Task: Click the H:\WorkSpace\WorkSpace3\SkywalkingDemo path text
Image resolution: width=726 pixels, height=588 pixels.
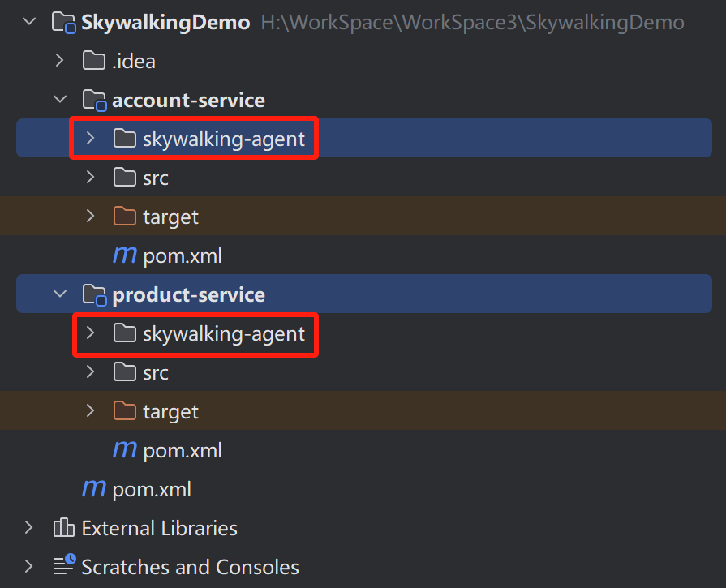Action: click(x=472, y=22)
